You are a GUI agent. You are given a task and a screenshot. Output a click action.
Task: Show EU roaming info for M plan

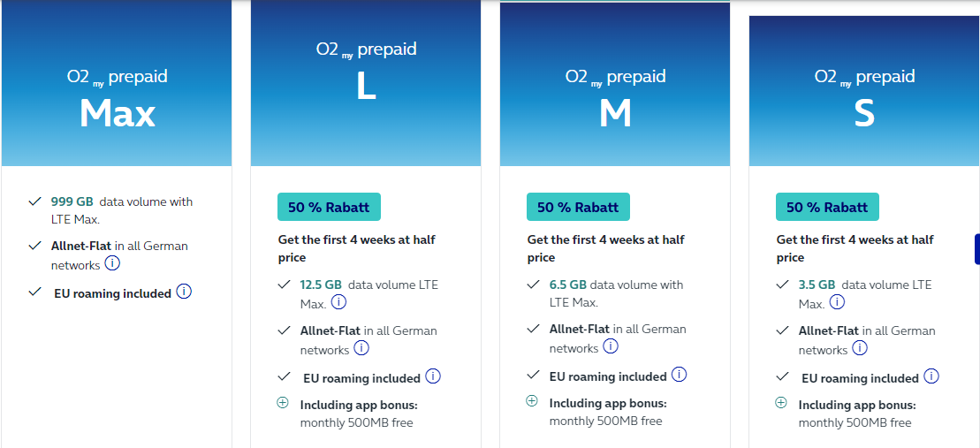click(679, 375)
